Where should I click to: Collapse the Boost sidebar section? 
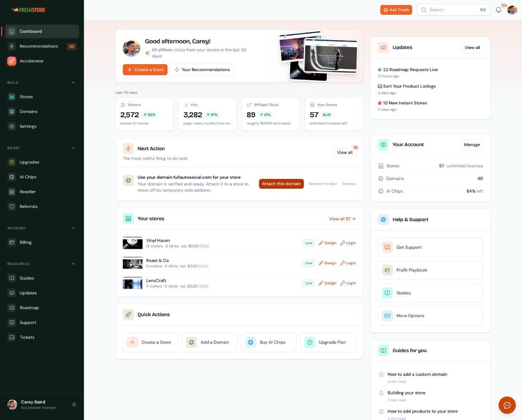73,148
